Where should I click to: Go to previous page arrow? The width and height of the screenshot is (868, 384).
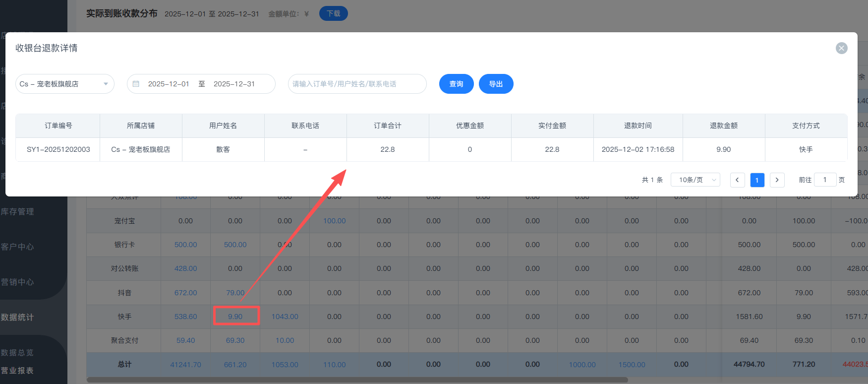point(737,180)
